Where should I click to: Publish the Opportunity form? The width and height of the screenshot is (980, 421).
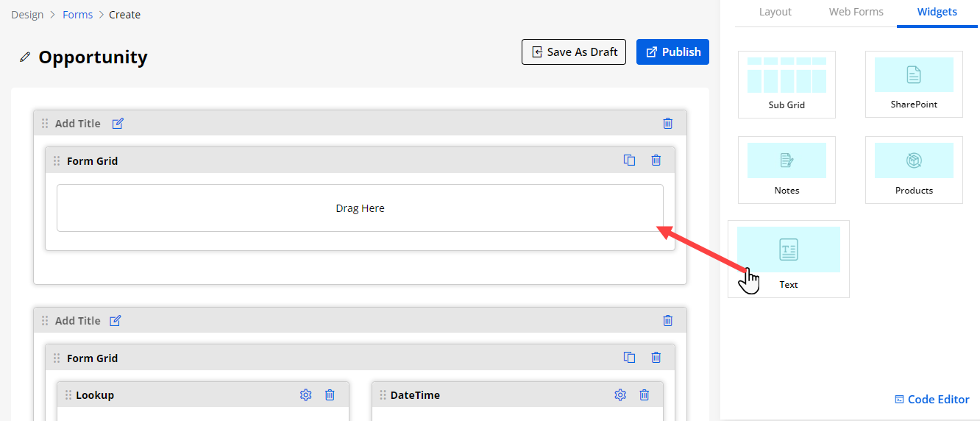[672, 52]
